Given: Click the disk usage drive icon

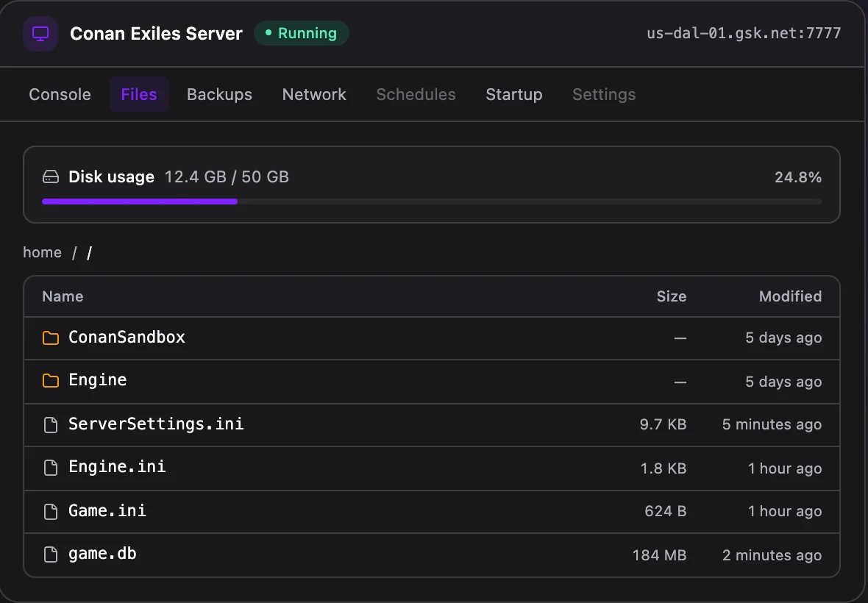Looking at the screenshot, I should point(51,177).
